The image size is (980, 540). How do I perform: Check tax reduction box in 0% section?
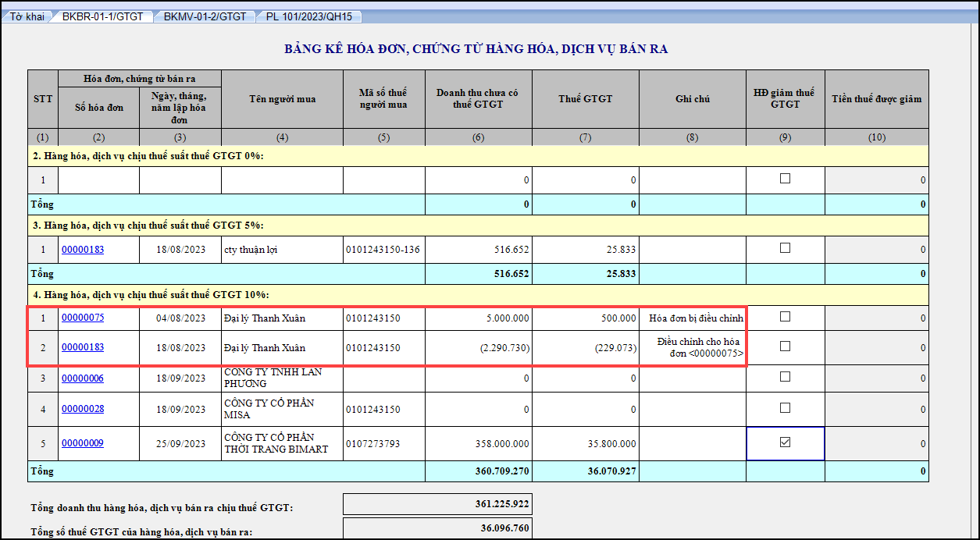(786, 179)
